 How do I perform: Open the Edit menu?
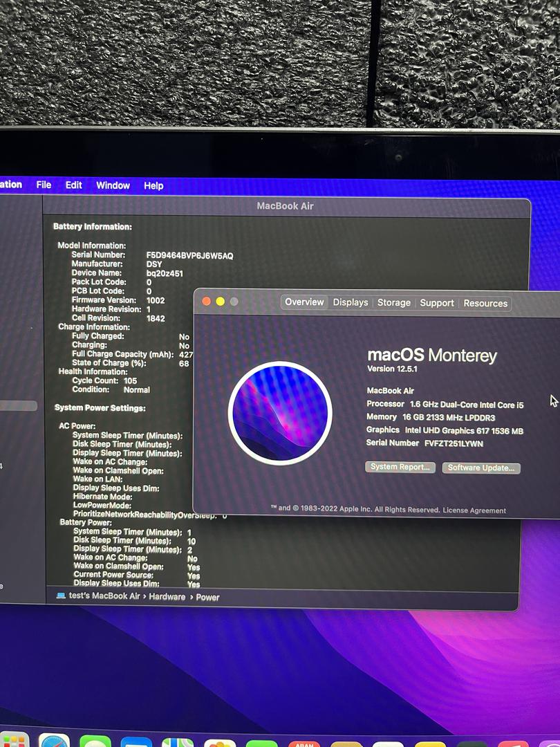[73, 185]
